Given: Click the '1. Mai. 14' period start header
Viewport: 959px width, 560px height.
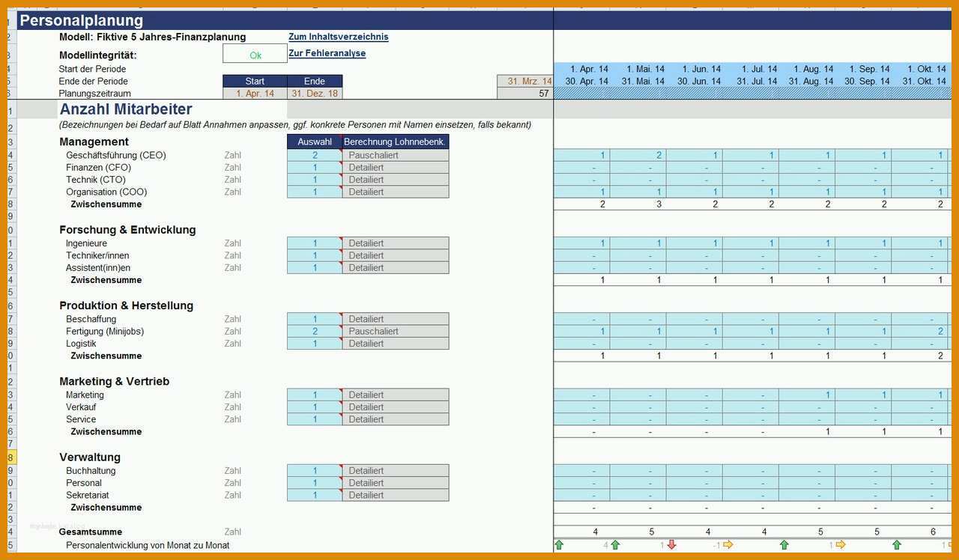Looking at the screenshot, I should tap(638, 69).
